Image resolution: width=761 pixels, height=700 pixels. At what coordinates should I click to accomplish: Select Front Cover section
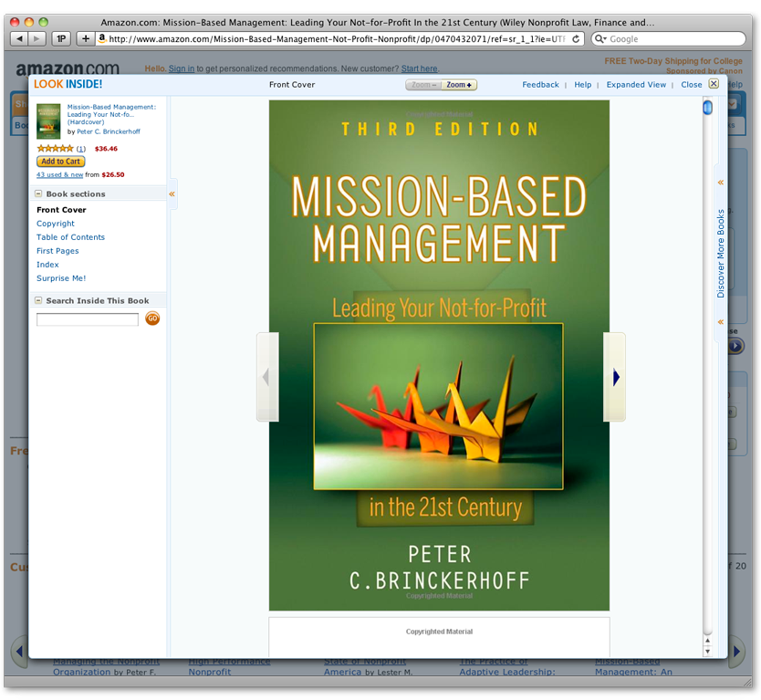(x=62, y=210)
